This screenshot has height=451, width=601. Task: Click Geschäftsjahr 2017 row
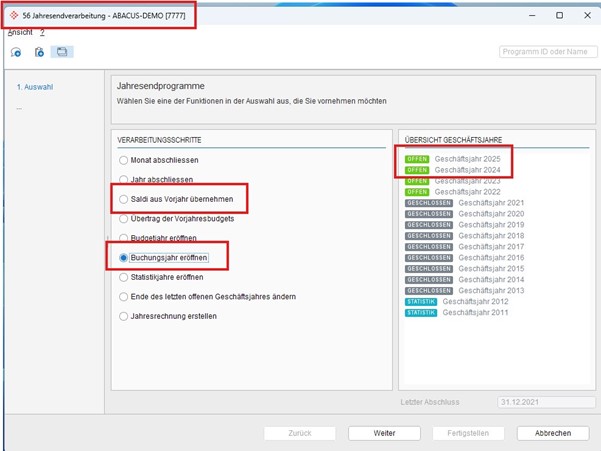coord(465,247)
